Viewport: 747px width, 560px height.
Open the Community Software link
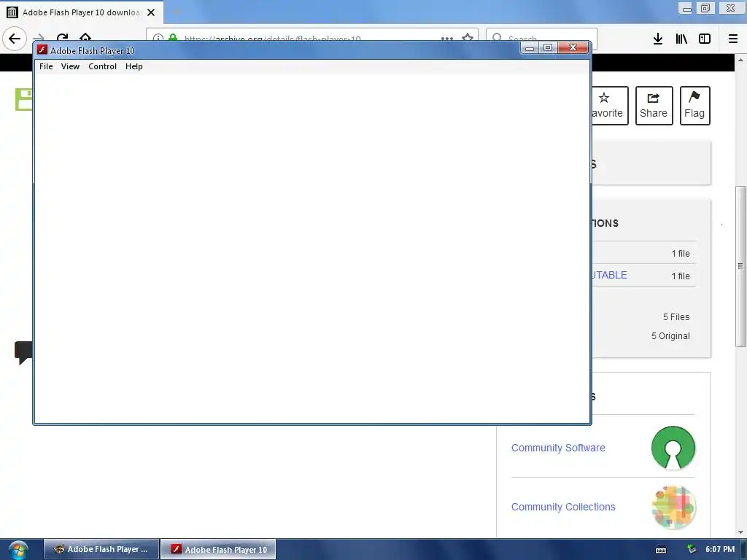click(x=558, y=448)
